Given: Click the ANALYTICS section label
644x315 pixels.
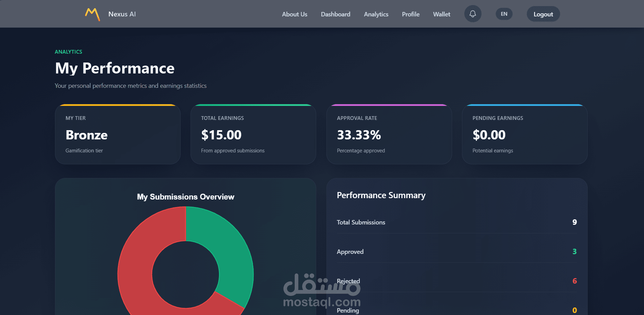Looking at the screenshot, I should pyautogui.click(x=69, y=52).
